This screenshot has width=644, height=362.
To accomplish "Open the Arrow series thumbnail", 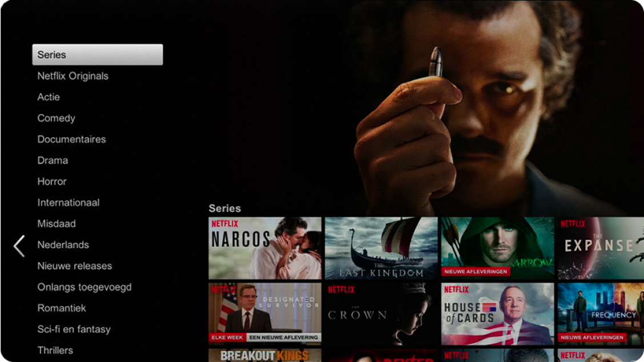I will click(497, 248).
